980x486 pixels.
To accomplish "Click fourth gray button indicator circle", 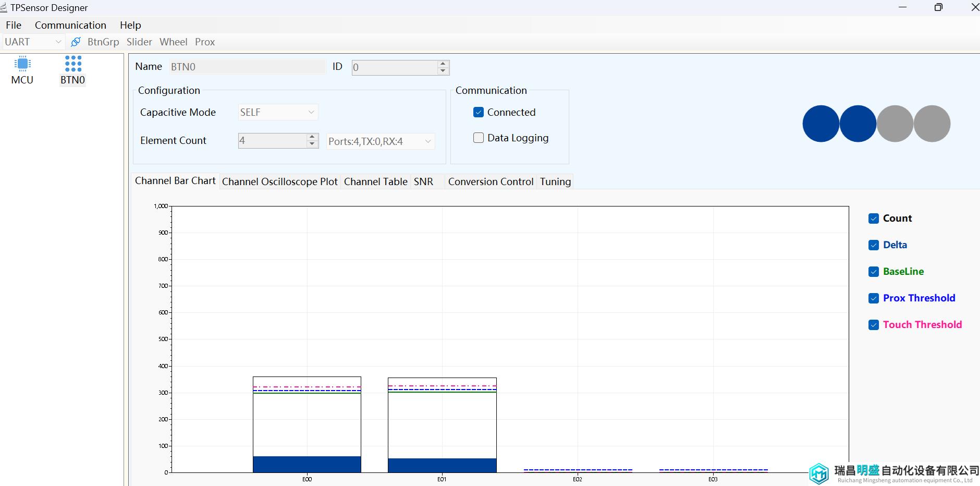I will pos(932,124).
